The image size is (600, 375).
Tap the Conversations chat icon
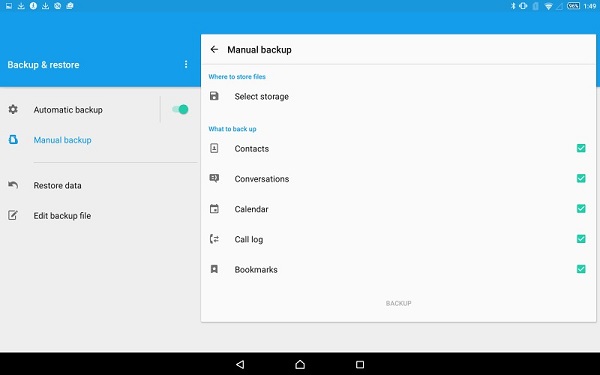[x=214, y=178]
